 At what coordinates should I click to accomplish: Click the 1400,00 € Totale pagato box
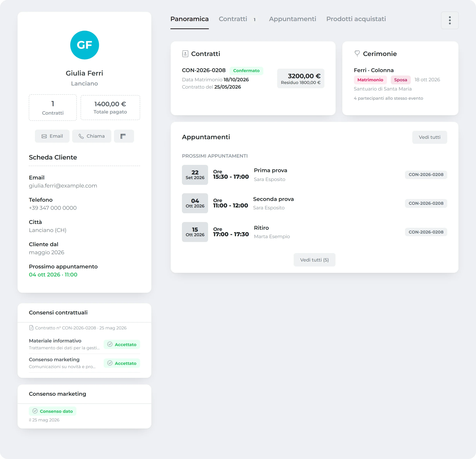(110, 108)
